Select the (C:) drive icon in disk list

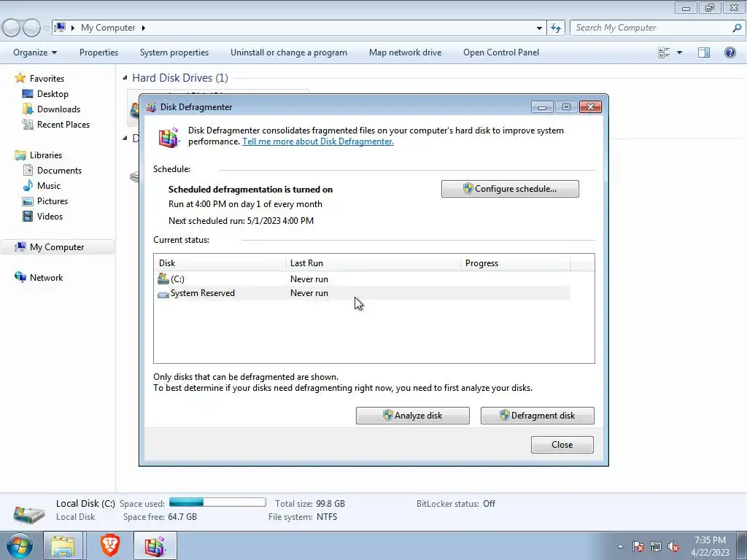pyautogui.click(x=163, y=279)
